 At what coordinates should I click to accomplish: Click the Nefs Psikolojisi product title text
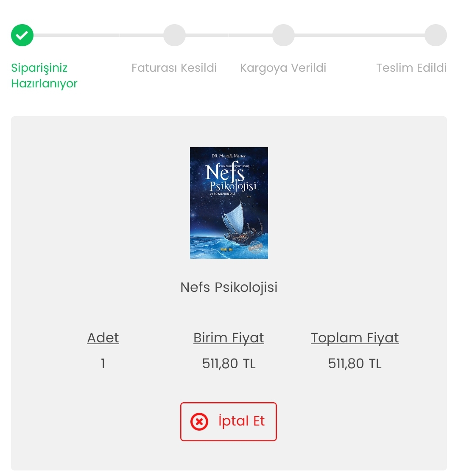(229, 287)
